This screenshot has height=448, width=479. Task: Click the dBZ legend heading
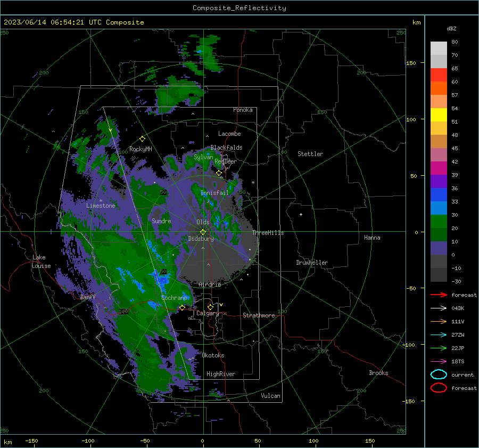pyautogui.click(x=451, y=28)
